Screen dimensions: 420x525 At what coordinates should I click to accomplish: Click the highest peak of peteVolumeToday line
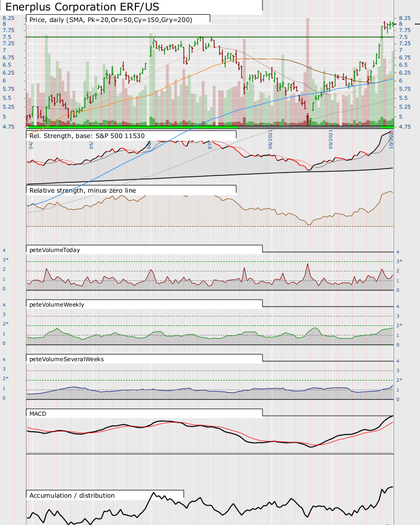click(308, 265)
